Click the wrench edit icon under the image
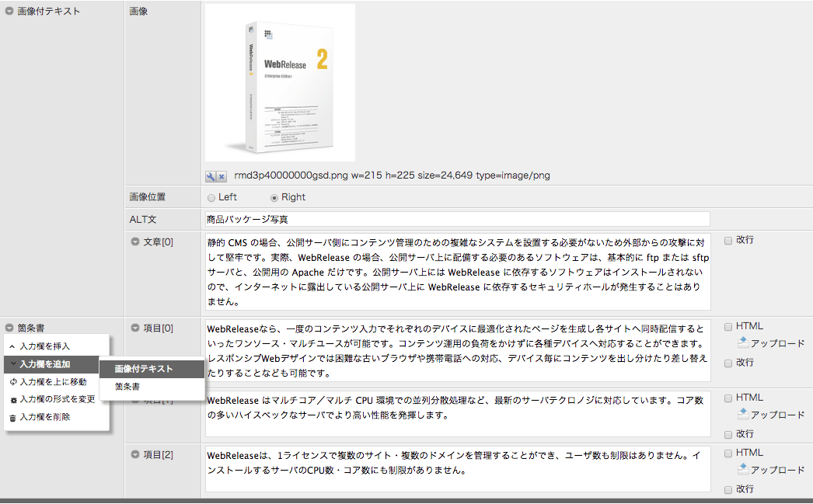Viewport: 813px width, 504px height. pyautogui.click(x=211, y=176)
